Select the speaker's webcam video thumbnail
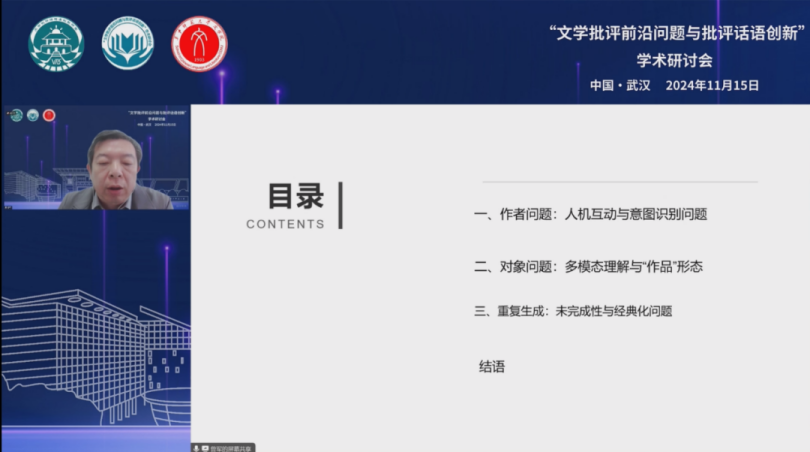 pyautogui.click(x=96, y=157)
